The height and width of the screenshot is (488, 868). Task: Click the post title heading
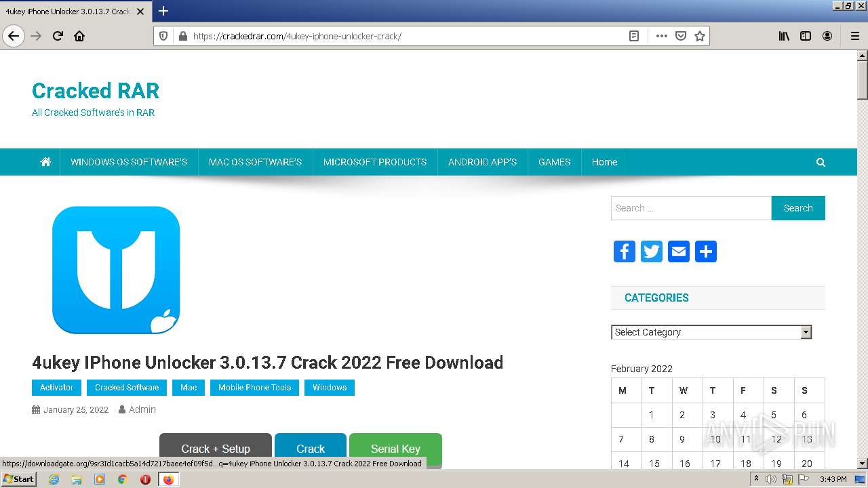(267, 363)
